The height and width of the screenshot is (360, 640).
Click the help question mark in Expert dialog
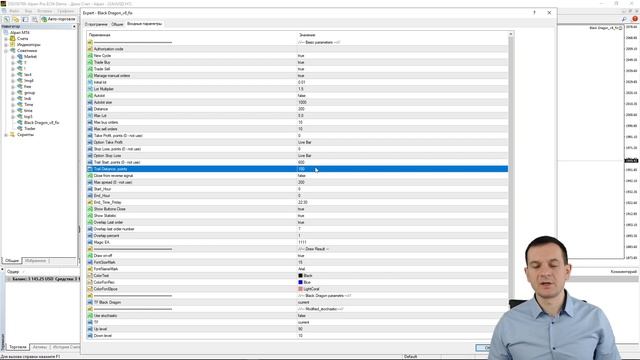(x=534, y=13)
